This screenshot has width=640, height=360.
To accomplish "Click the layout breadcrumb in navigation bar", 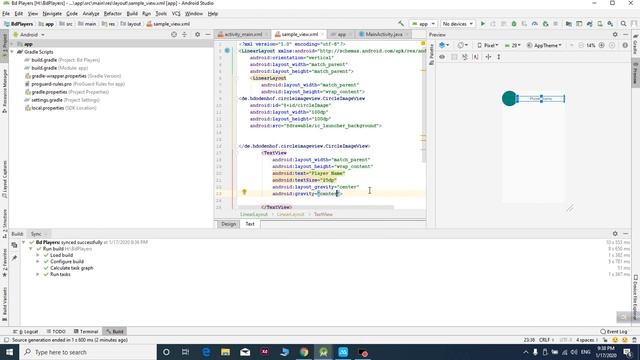I will click(x=131, y=24).
